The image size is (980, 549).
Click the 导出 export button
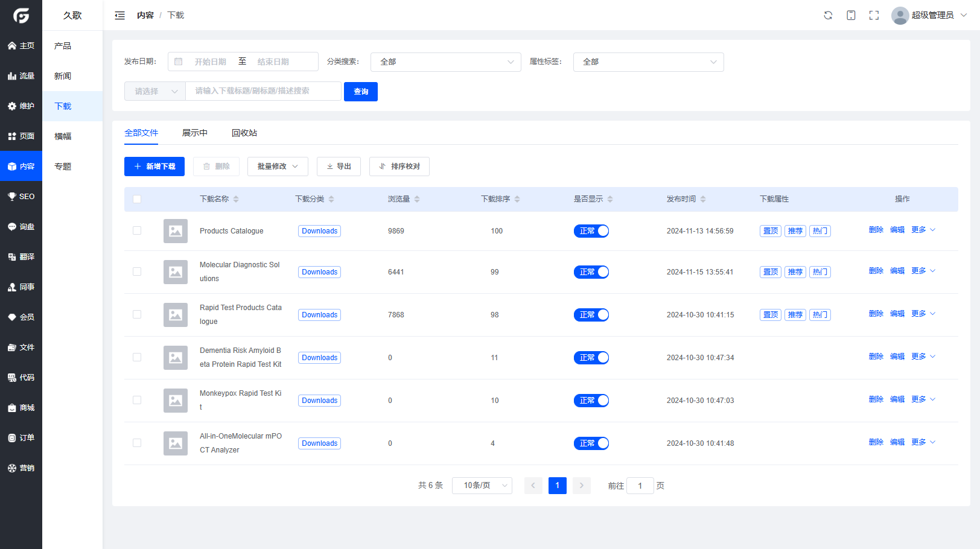[339, 167]
